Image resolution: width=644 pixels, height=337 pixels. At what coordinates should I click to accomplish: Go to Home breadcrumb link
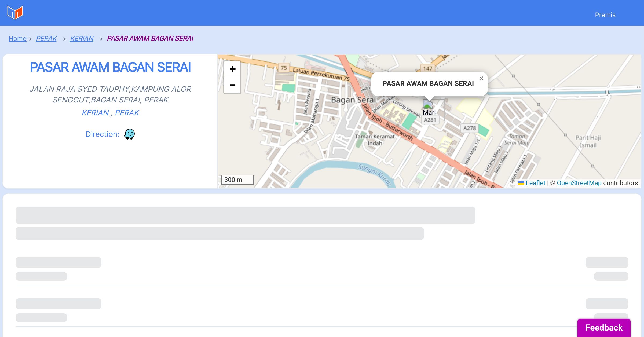pyautogui.click(x=17, y=39)
